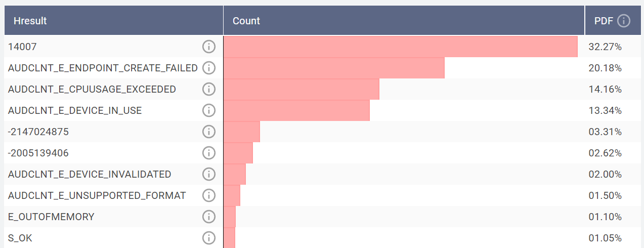
Task: Click AUDCLNT_E_UNSUPPORTED_FORMAT info icon
Action: (209, 195)
